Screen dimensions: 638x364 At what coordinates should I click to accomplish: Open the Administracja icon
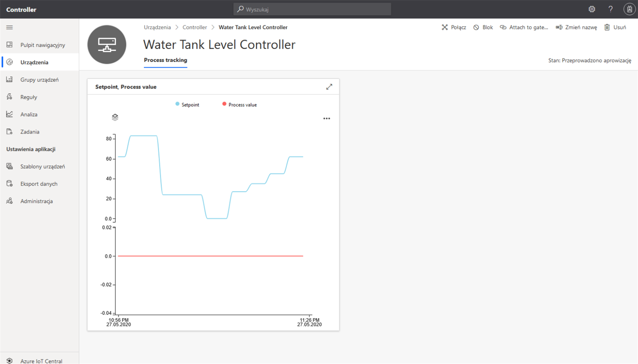9,201
